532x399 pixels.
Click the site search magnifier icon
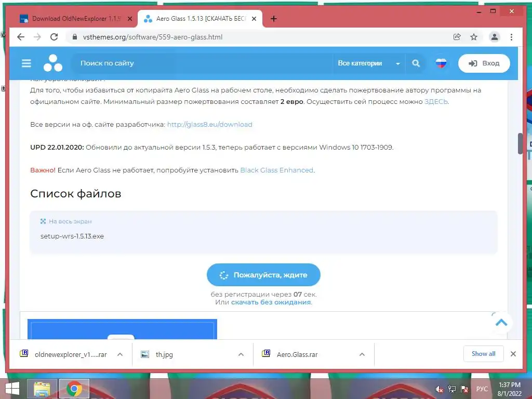416,63
